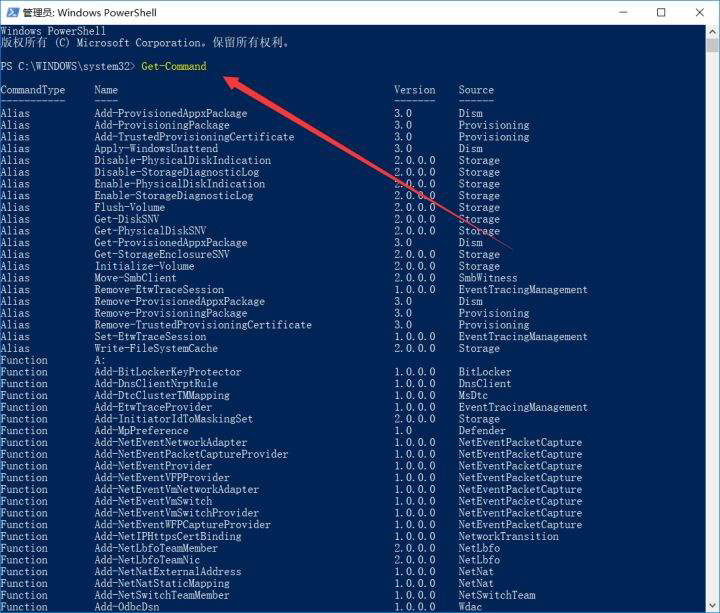This screenshot has height=613, width=720.
Task: Maximize the PowerShell window
Action: tap(661, 12)
